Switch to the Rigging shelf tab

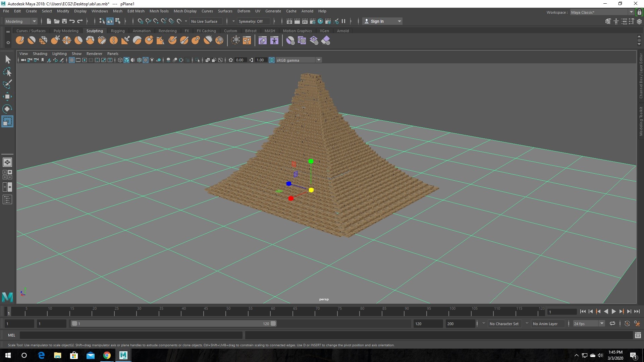coord(118,31)
